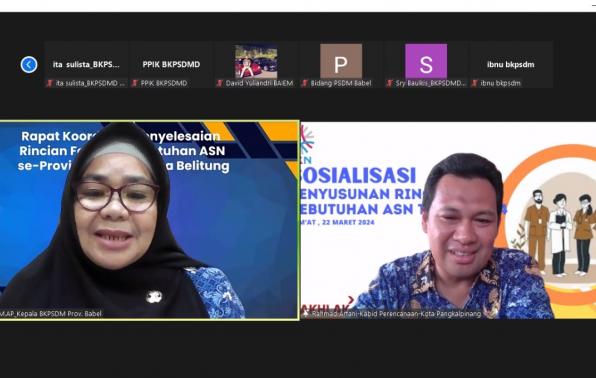Image resolution: width=596 pixels, height=378 pixels.
Task: Select the brown P avatar tile
Action: (x=341, y=61)
